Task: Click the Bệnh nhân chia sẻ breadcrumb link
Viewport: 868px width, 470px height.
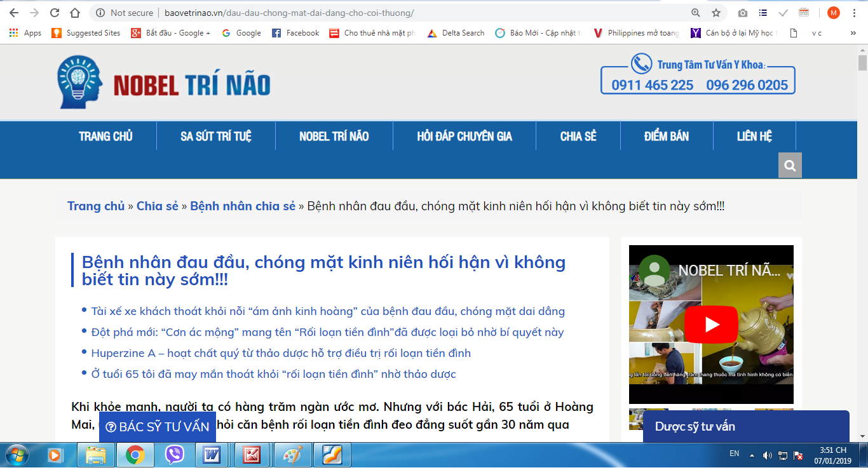Action: (243, 206)
